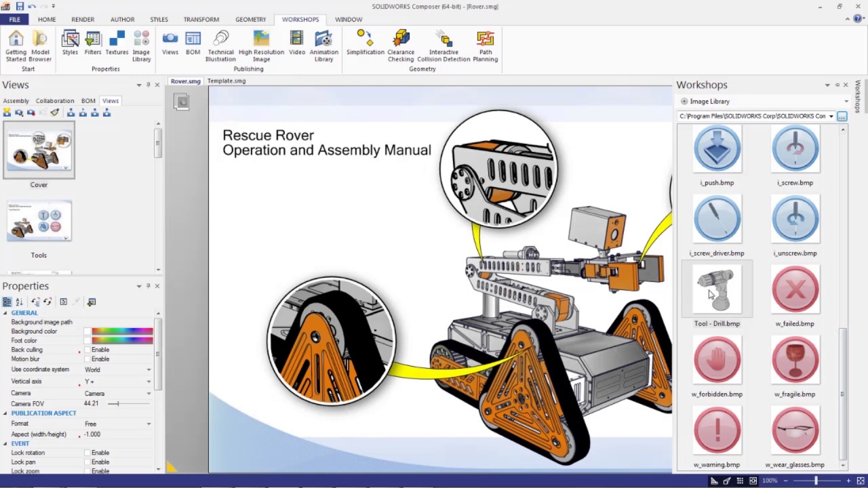Open the Styles workshop

[x=70, y=43]
